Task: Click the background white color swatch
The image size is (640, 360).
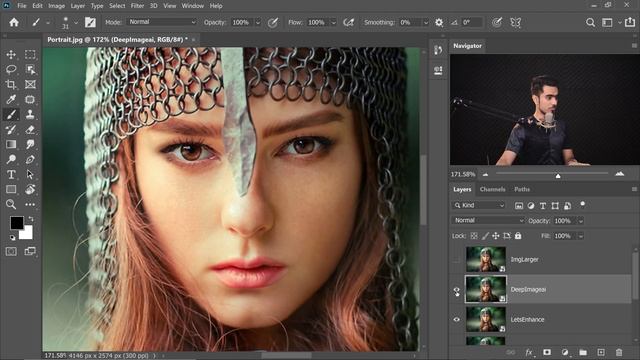Action: coord(27,234)
